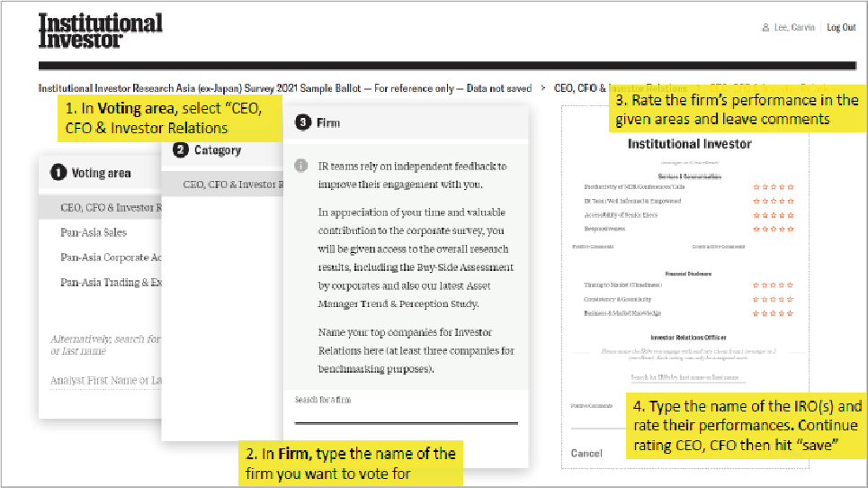Click first star for Business & Market Knowledge
Viewport: 868px width, 488px height.
pos(756,313)
